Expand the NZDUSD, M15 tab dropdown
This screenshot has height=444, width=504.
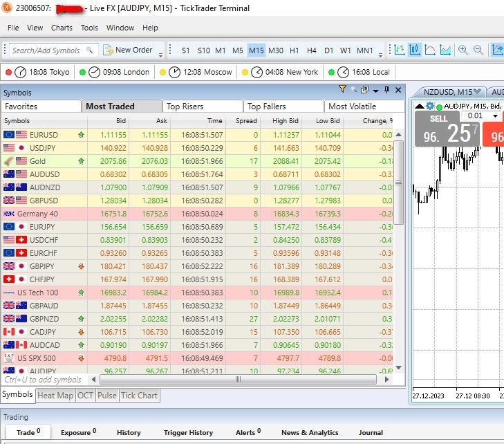click(x=477, y=91)
